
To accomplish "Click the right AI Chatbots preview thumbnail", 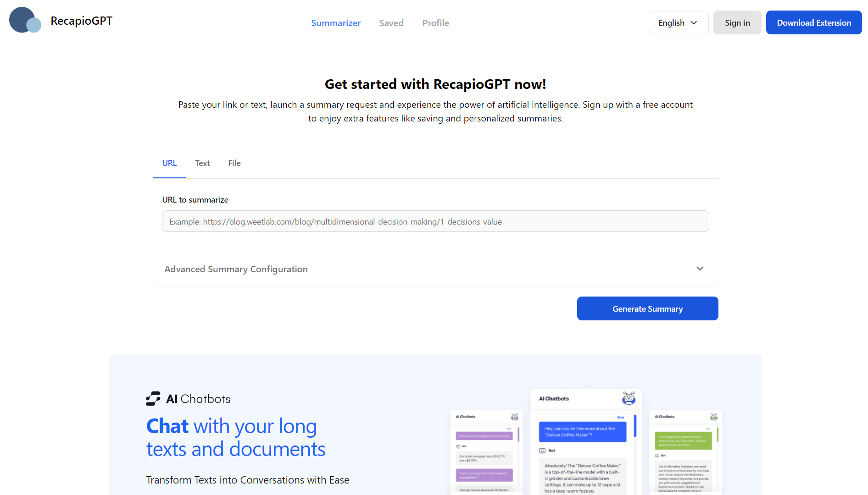I will click(685, 452).
